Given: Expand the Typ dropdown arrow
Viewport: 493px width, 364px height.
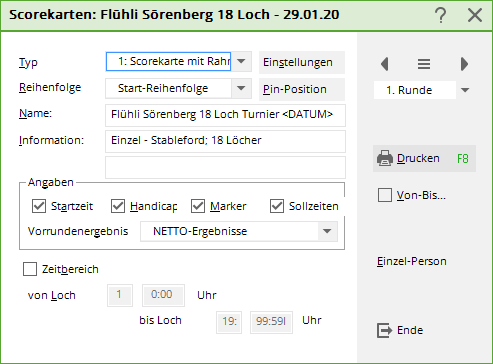Looking at the screenshot, I should point(241,61).
